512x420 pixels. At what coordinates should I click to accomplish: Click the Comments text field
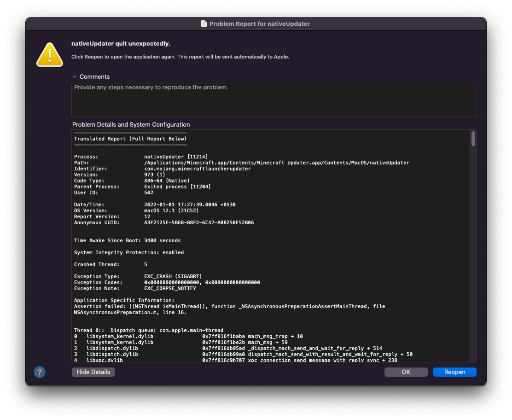(x=274, y=99)
